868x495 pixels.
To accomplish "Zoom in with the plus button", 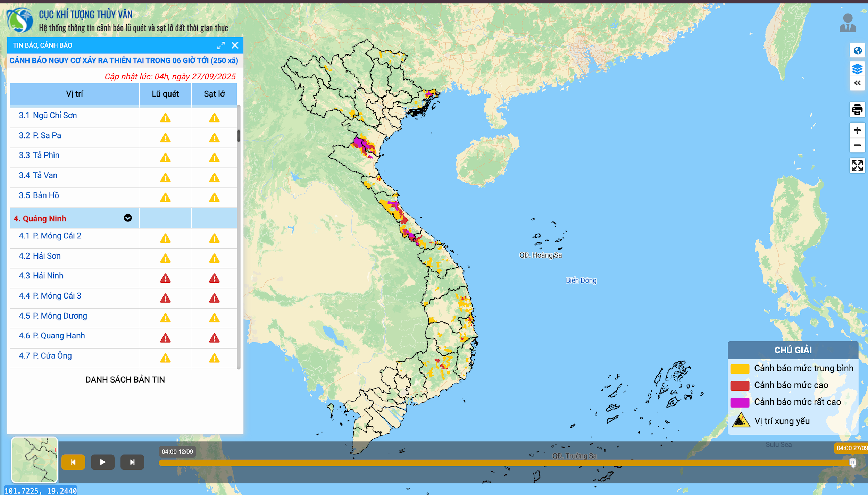I will point(857,130).
